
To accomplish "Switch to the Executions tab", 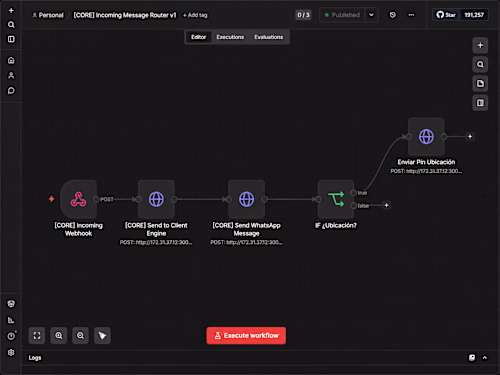I will 230,37.
